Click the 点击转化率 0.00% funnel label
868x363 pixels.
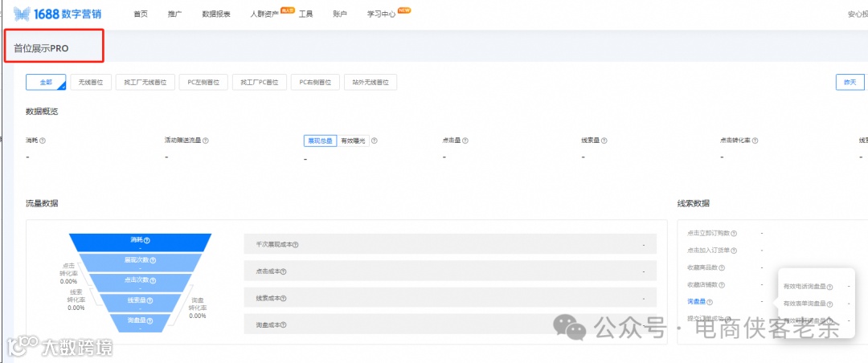point(68,273)
